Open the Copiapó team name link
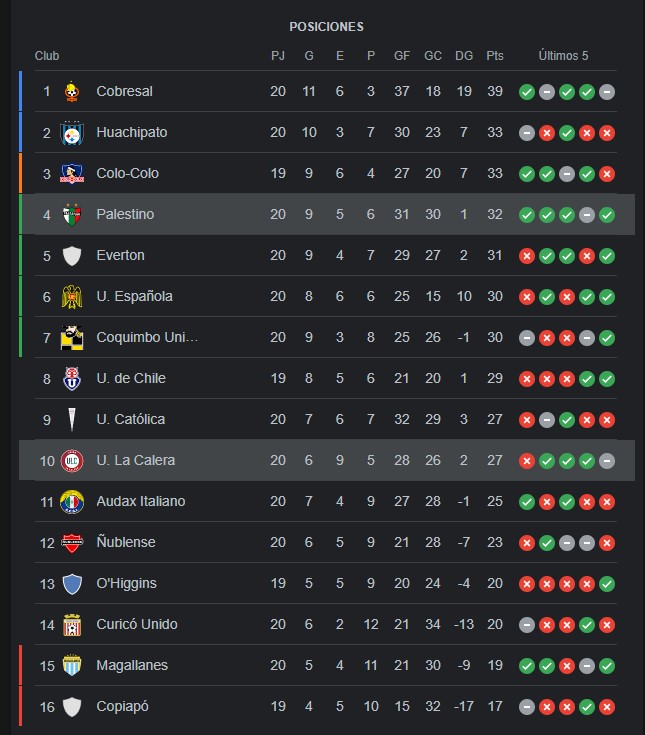Viewport: 645px width, 735px height. point(122,707)
